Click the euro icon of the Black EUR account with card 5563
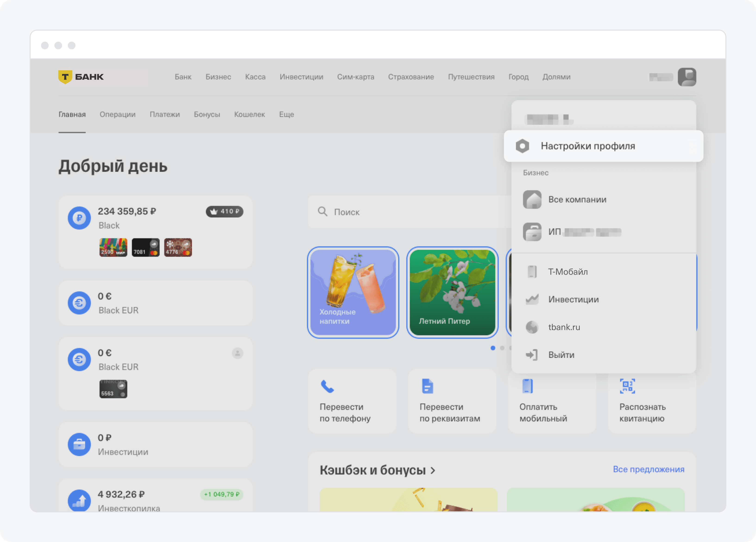The image size is (756, 542). (79, 360)
